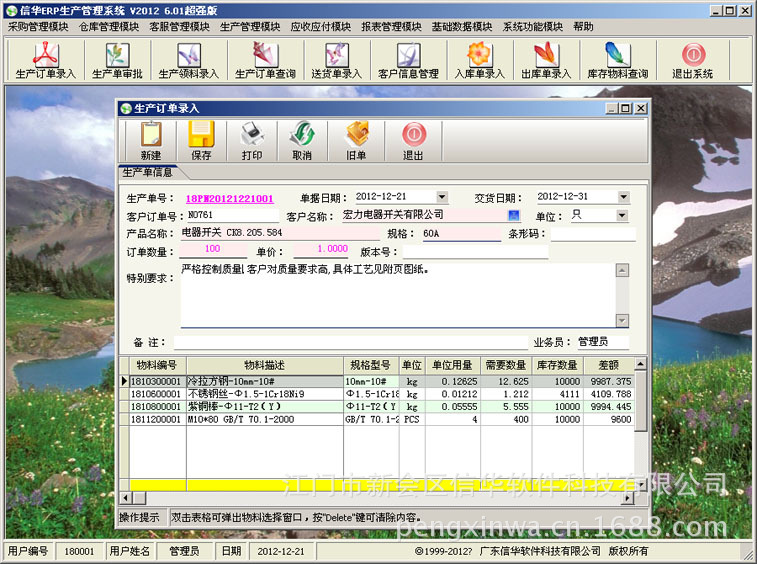Click the 版本号 input field
The height and width of the screenshot is (564, 757).
click(x=476, y=252)
